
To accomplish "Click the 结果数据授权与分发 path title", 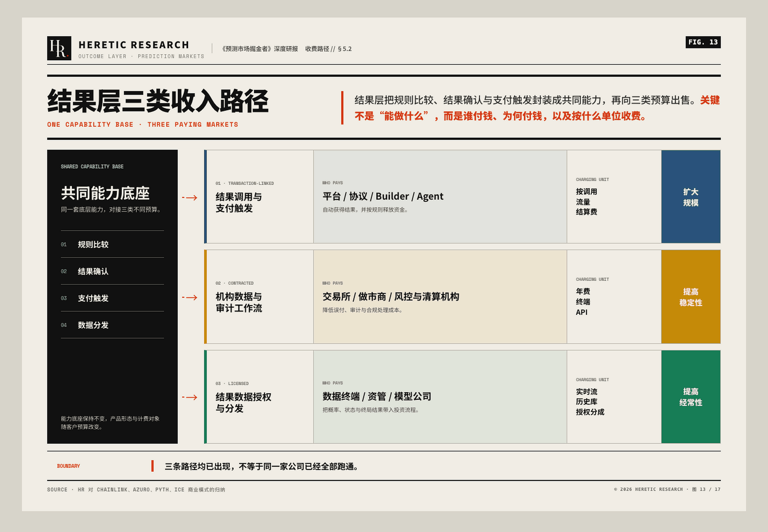I will pyautogui.click(x=243, y=402).
